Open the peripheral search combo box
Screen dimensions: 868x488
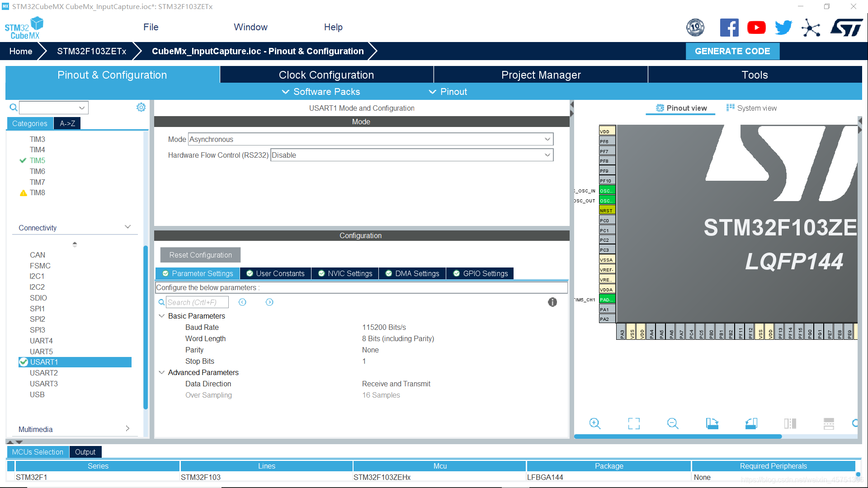pyautogui.click(x=54, y=108)
